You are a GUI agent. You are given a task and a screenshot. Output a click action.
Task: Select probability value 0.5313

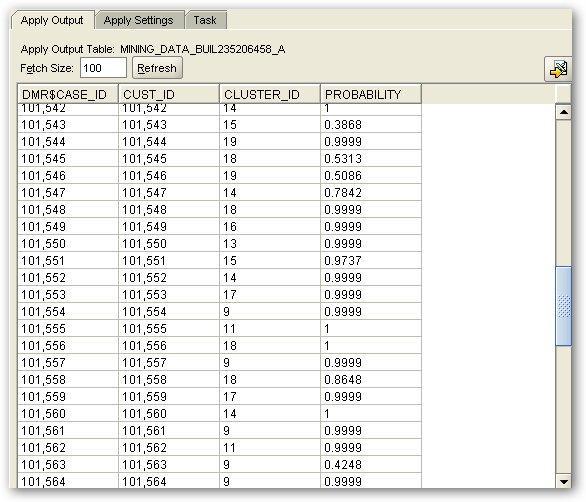point(371,158)
